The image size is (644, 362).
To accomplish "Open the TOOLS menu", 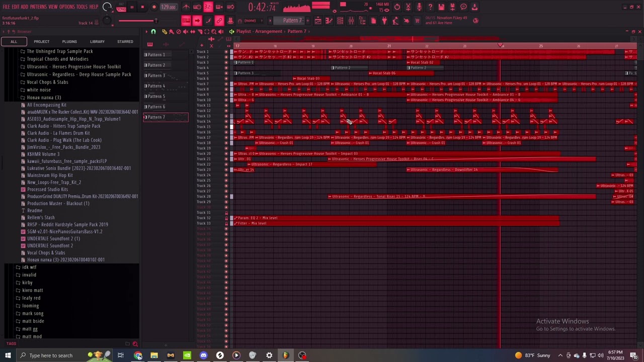I will click(x=82, y=7).
